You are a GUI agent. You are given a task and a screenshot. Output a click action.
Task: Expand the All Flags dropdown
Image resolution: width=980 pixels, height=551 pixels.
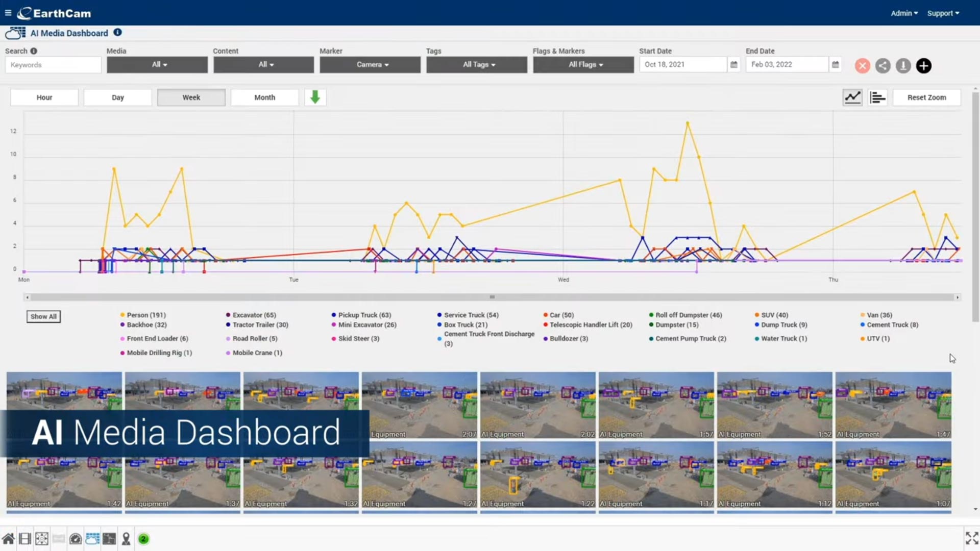583,65
